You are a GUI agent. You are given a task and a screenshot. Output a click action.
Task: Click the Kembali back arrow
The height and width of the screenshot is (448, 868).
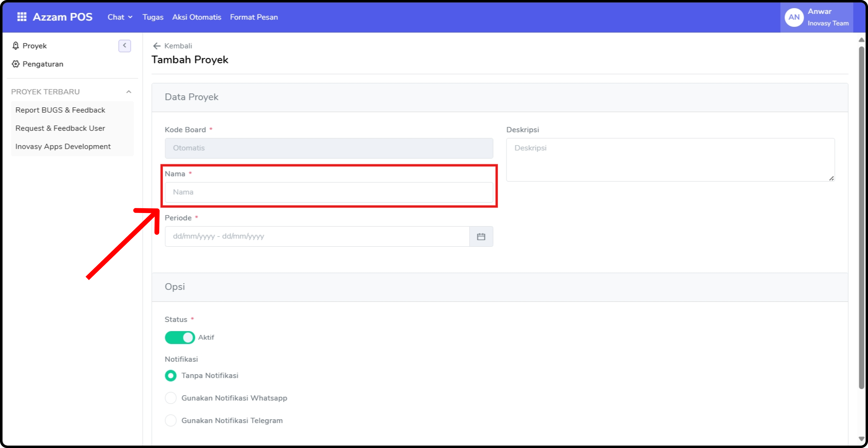tap(157, 46)
